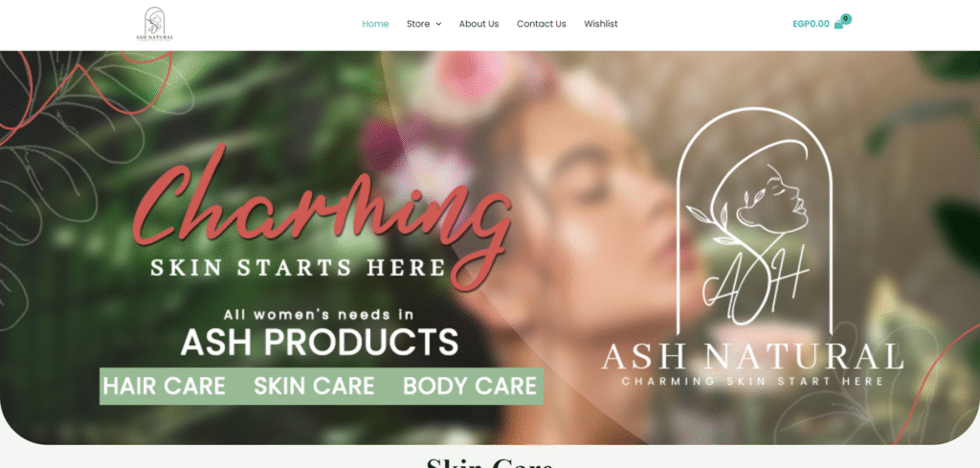This screenshot has width=980, height=468.
Task: View the Wishlist page
Action: [x=601, y=24]
